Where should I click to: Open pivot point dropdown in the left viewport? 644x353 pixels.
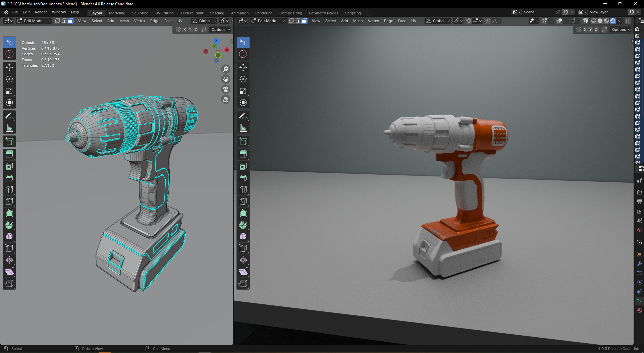tap(224, 21)
